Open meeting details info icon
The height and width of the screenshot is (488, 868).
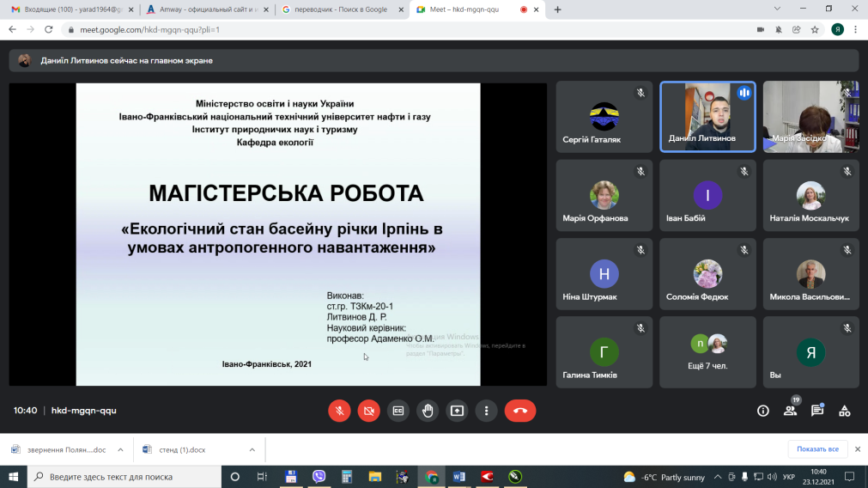click(762, 411)
